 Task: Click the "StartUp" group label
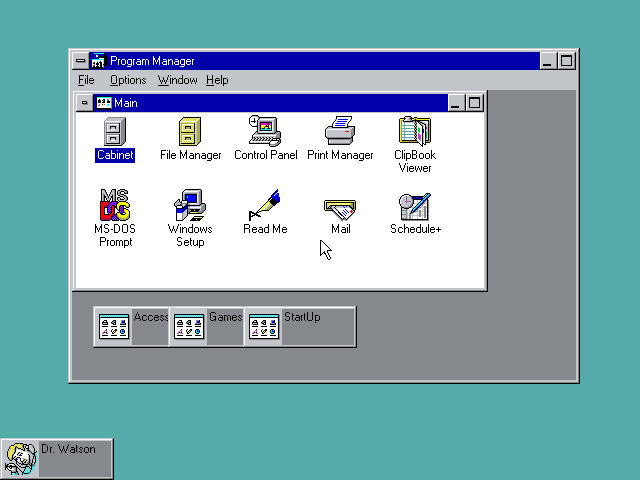(x=302, y=317)
